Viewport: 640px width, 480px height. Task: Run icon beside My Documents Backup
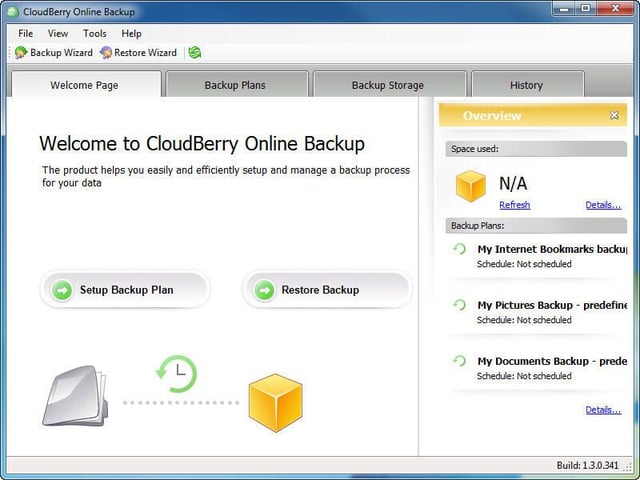[x=460, y=361]
